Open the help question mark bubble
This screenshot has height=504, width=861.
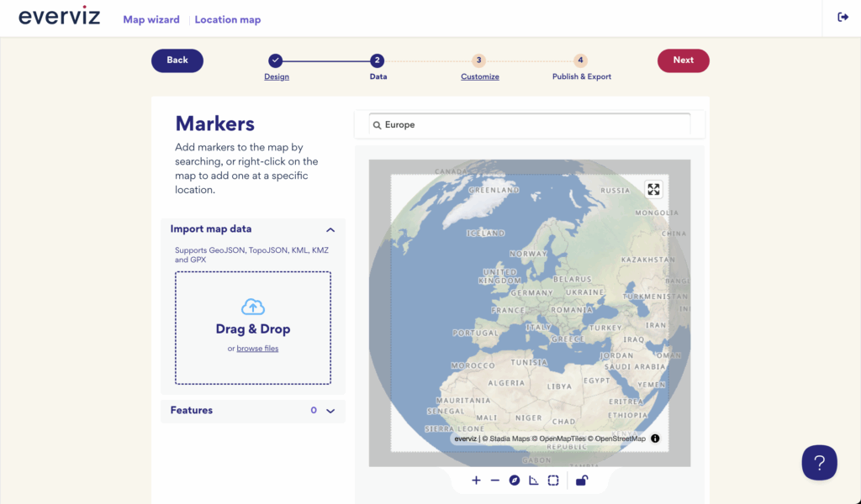point(819,463)
